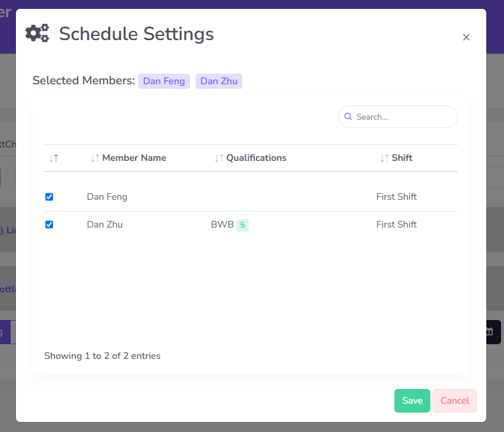Click sort arrows beside Member Name
Screen dimensions: 504x432
(x=95, y=158)
